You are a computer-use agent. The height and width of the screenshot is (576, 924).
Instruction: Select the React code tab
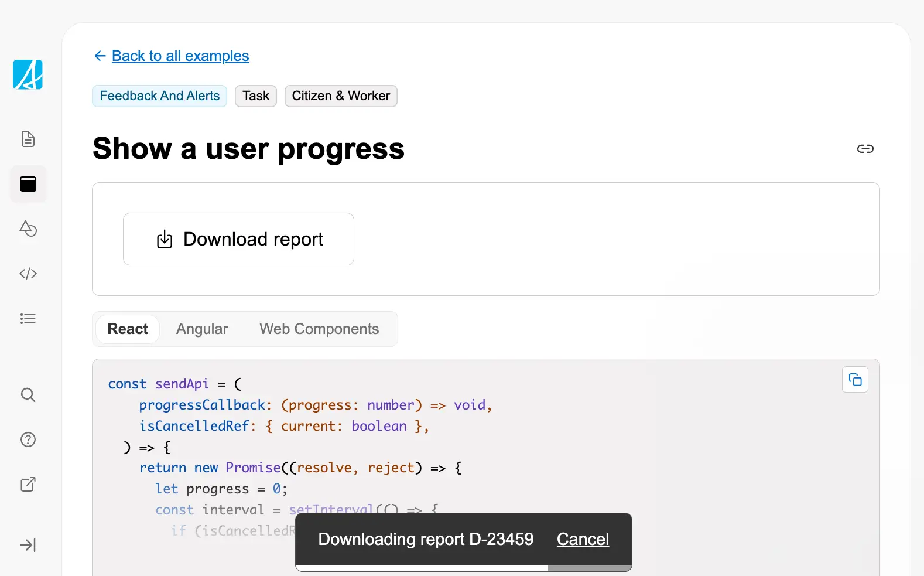pyautogui.click(x=128, y=329)
